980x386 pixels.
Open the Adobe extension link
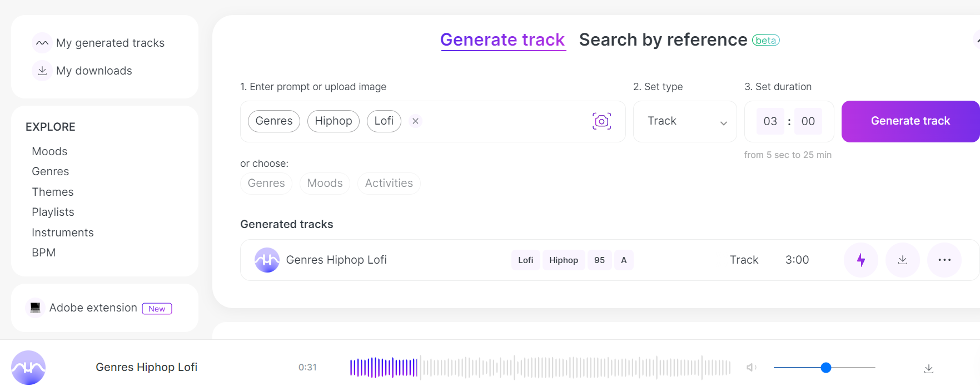tap(93, 308)
